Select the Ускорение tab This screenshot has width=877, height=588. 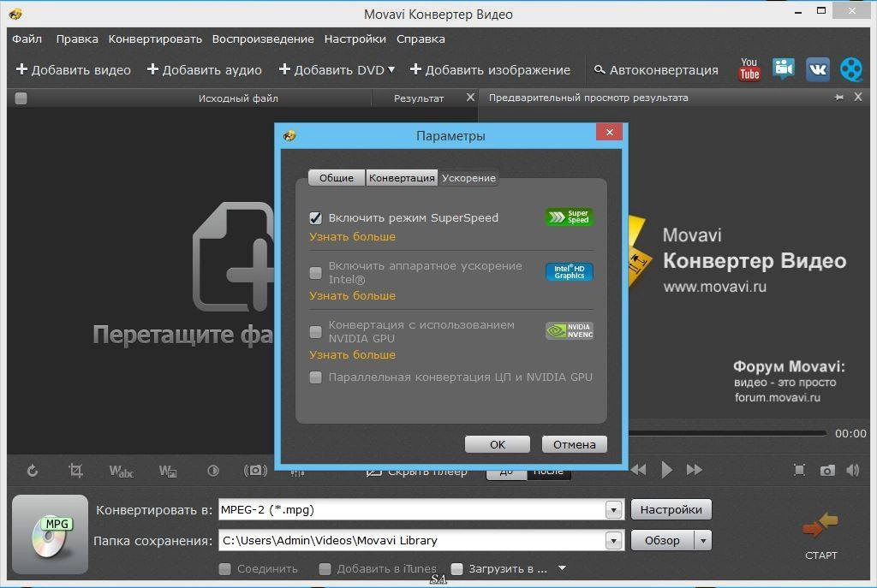(x=468, y=178)
